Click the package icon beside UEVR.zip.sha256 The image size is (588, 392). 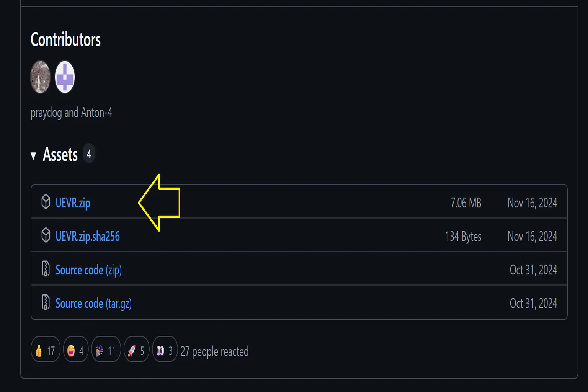[46, 235]
